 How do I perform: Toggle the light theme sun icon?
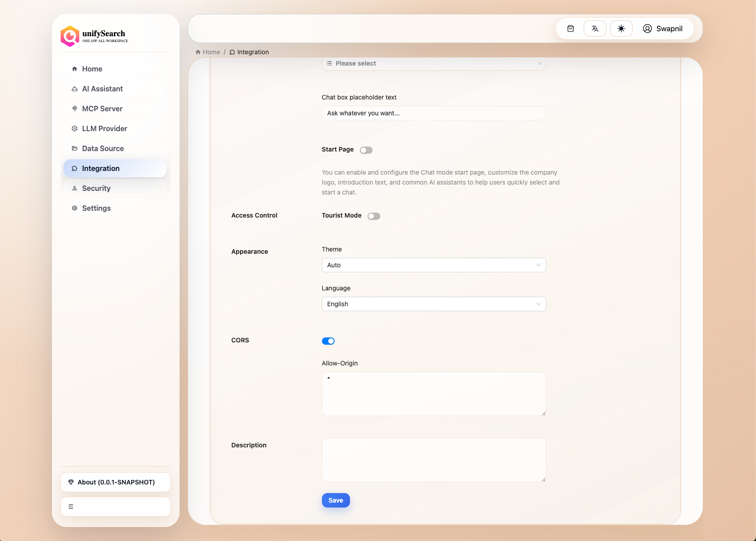click(621, 28)
